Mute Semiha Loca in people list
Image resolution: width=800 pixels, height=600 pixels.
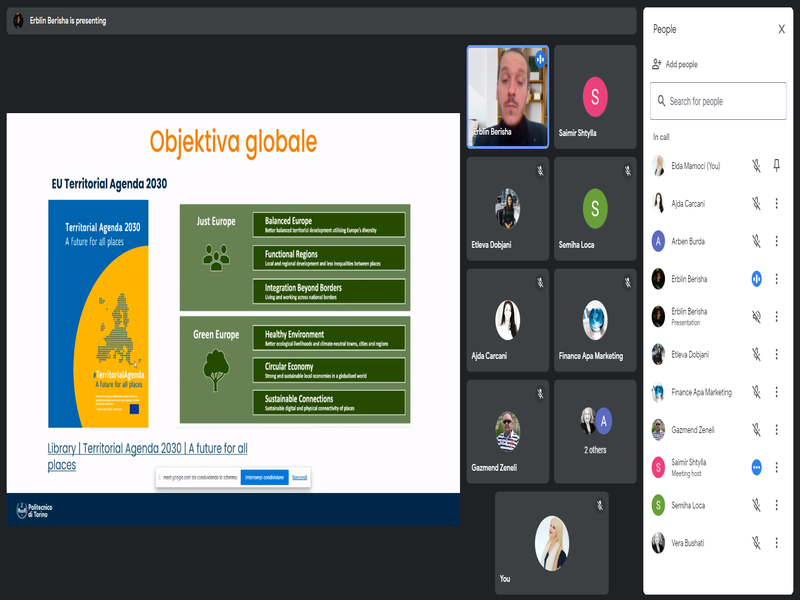(756, 505)
